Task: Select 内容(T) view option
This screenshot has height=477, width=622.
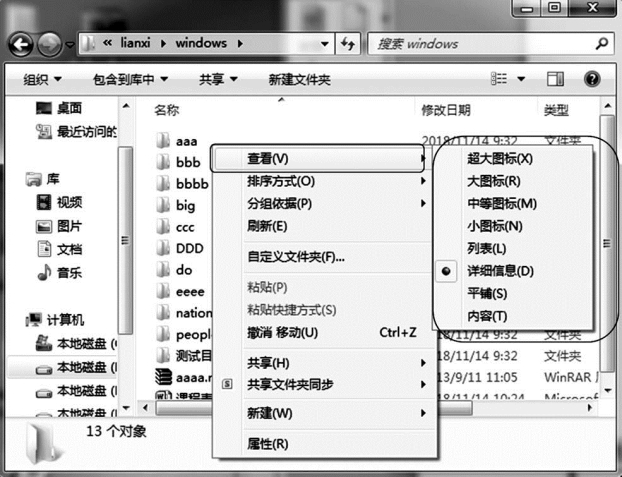Action: (514, 316)
